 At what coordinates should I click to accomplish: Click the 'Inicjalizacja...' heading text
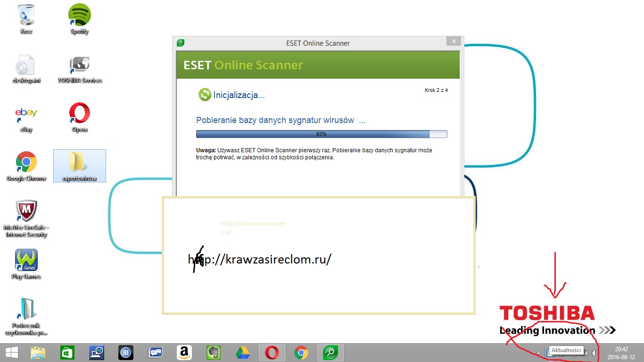(x=239, y=95)
